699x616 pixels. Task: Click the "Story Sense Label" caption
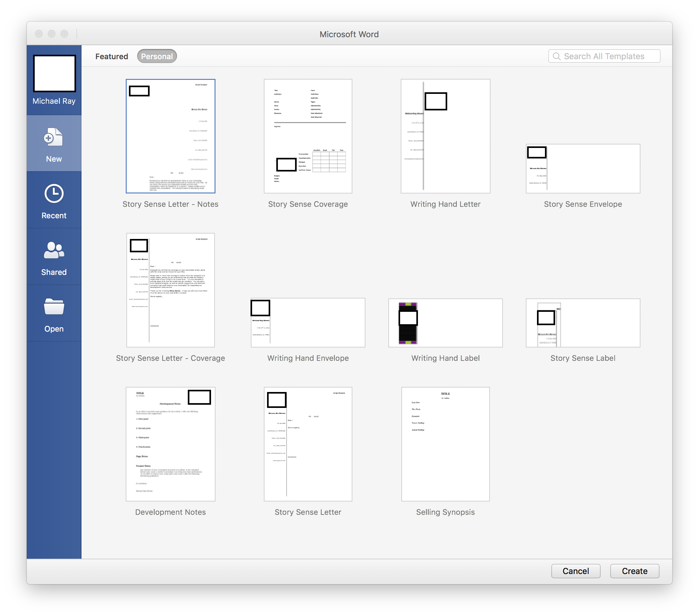click(x=583, y=358)
